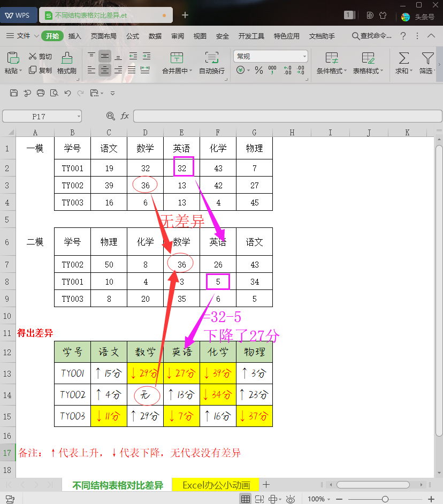Decrease decimal places
Viewport: 443px width, 504px height.
point(301,70)
